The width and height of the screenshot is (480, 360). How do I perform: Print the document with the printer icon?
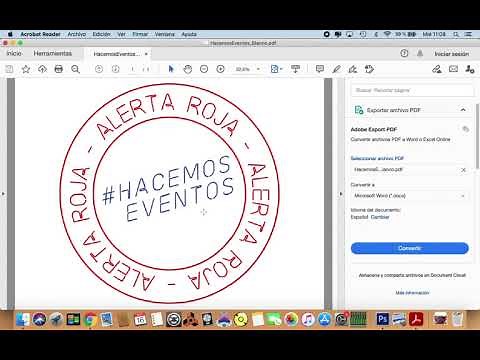pos(59,69)
